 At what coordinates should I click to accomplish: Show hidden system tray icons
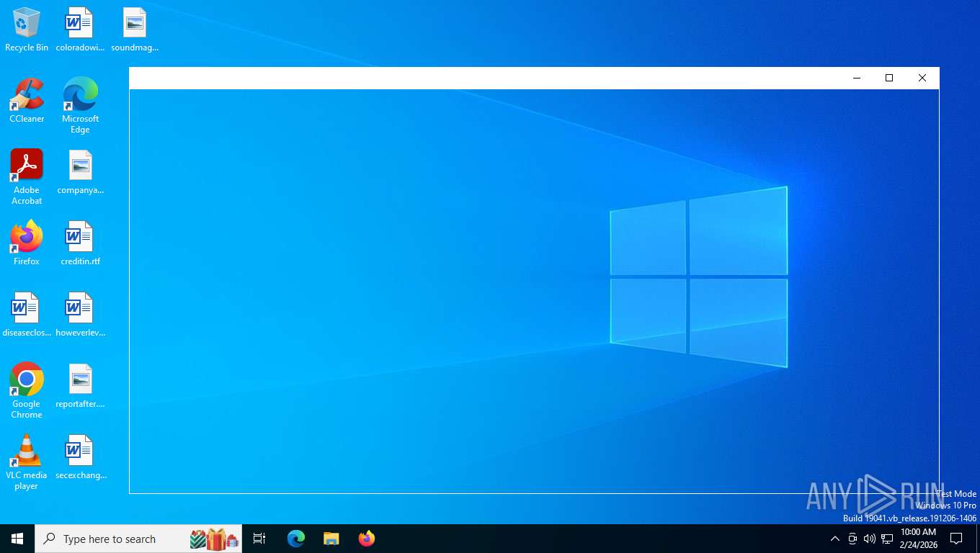(x=834, y=539)
